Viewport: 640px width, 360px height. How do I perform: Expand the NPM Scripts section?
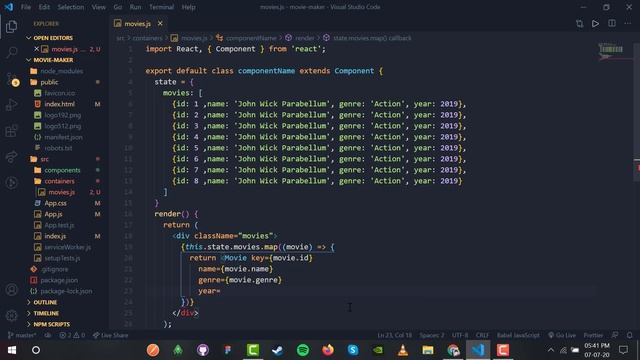[51, 324]
